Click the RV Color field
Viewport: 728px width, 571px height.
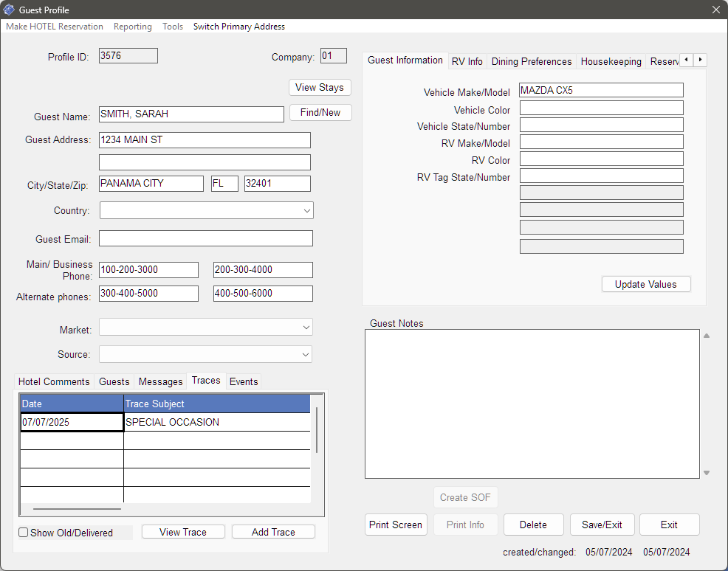[x=601, y=159]
